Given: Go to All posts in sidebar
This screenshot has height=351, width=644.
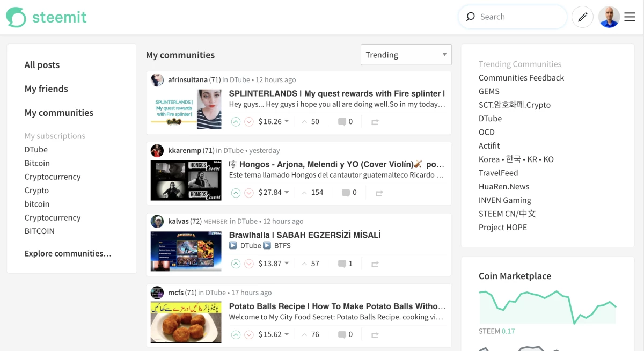Looking at the screenshot, I should [42, 65].
